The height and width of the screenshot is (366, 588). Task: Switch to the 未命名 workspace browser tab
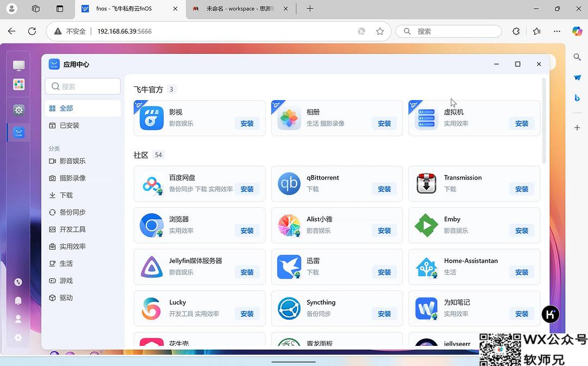pyautogui.click(x=240, y=9)
